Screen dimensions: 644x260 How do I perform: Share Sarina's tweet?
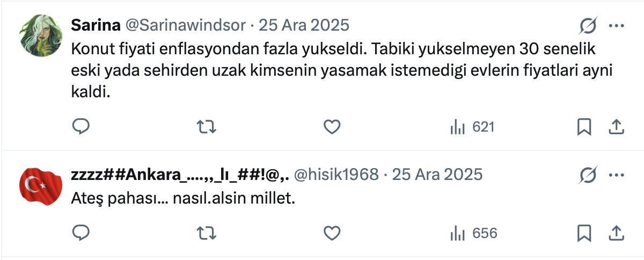617,127
